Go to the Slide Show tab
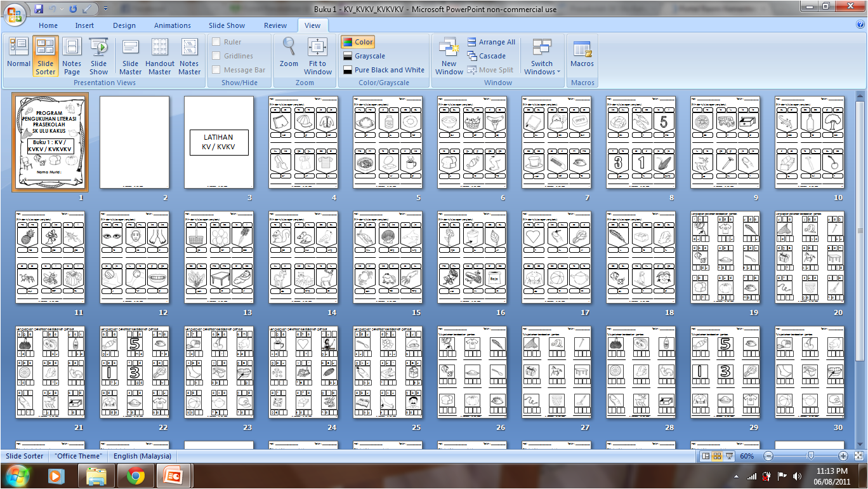The image size is (868, 489). (227, 25)
